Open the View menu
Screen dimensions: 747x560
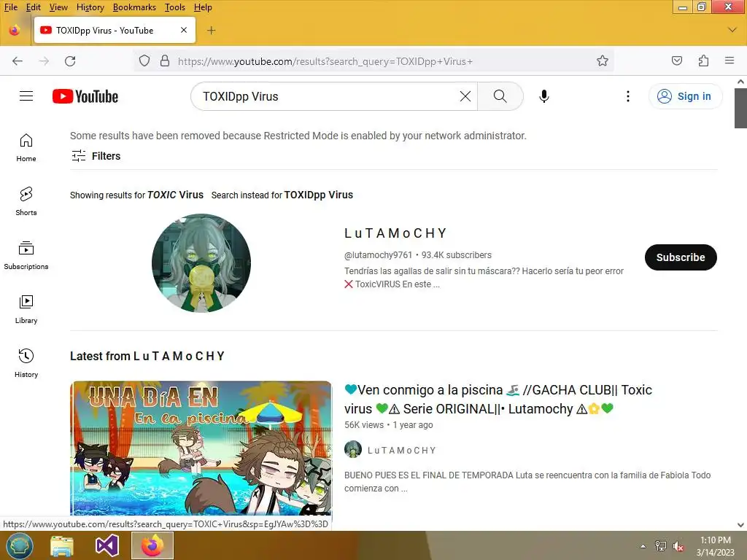[58, 7]
